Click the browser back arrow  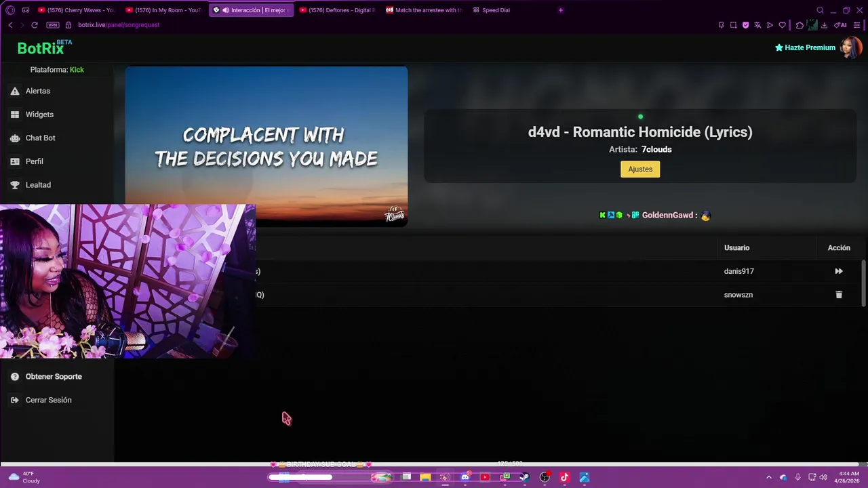point(10,25)
